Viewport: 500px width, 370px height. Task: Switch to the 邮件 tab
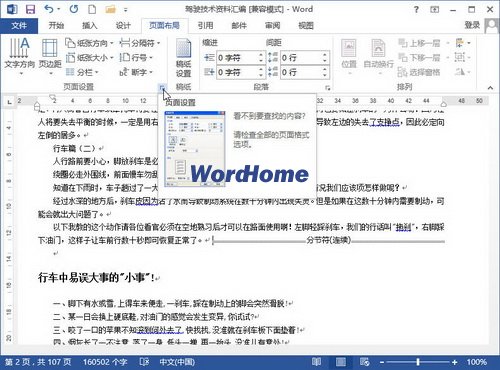coord(239,25)
